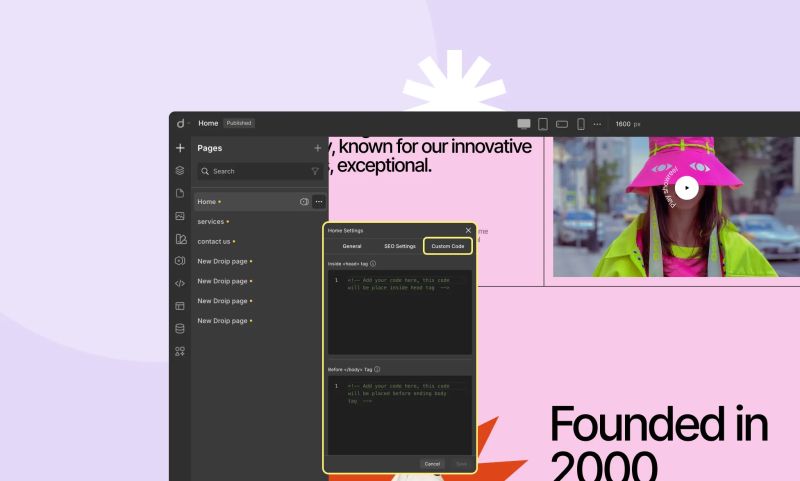
Task: Switch to the SEO Settings tab
Action: [400, 246]
